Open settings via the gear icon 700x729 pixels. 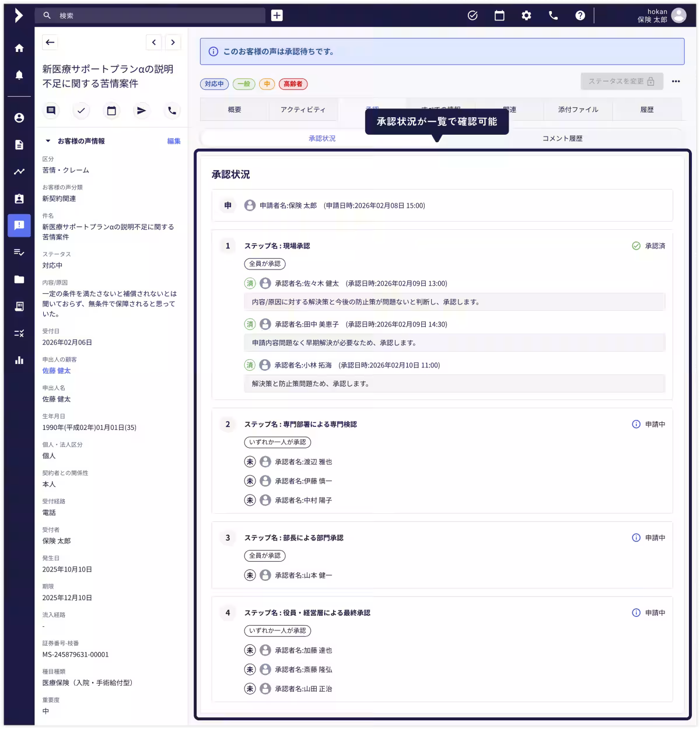[x=526, y=16]
